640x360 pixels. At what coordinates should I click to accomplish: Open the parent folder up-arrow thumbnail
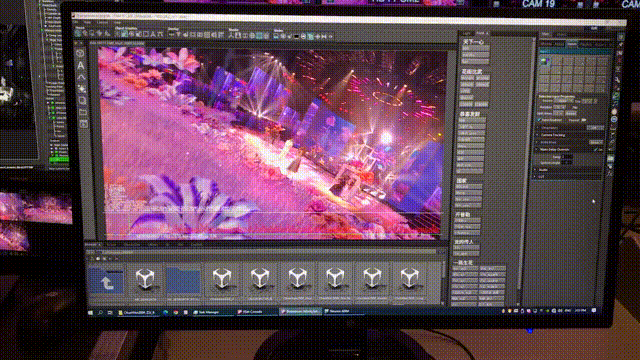tap(106, 280)
